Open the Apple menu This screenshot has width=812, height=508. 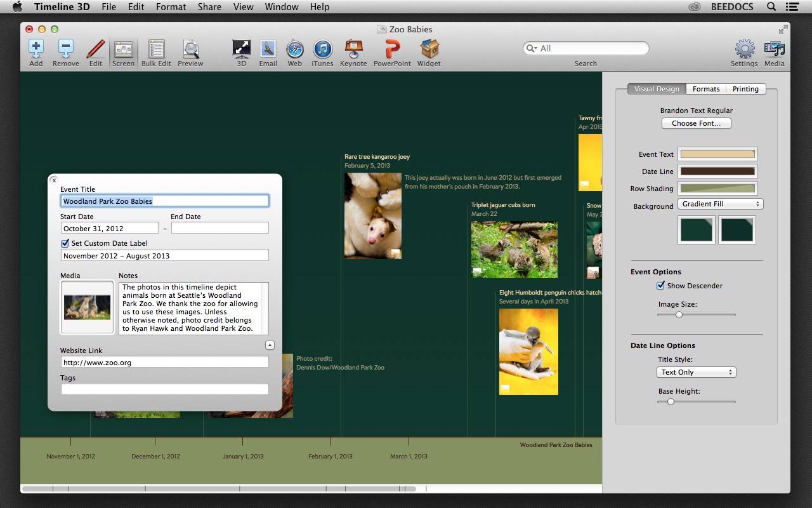[17, 7]
